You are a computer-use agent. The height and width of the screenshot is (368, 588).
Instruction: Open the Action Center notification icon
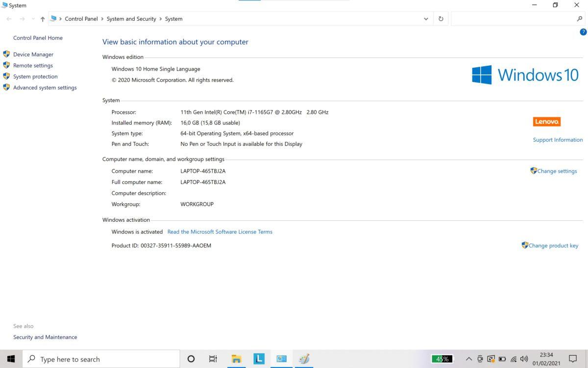point(573,359)
